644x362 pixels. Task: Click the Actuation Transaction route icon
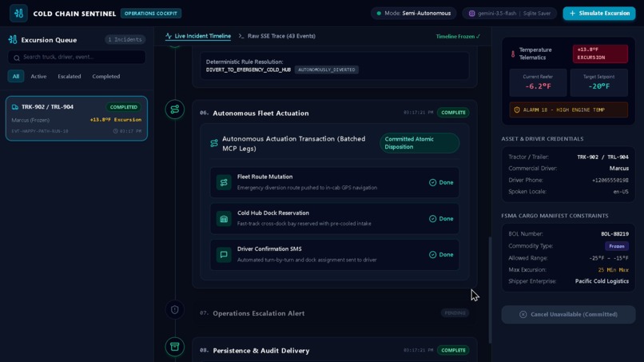pos(214,143)
